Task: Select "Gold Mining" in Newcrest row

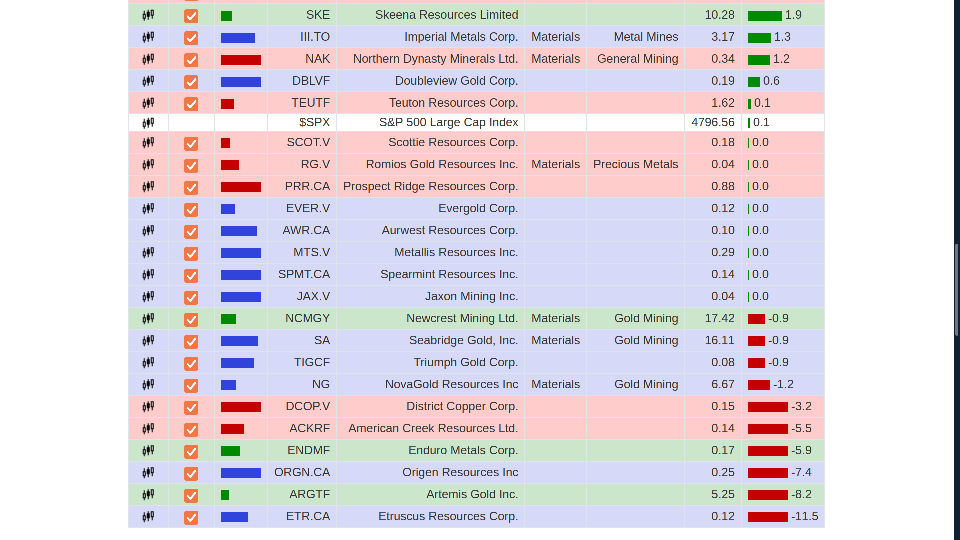Action: coord(646,318)
